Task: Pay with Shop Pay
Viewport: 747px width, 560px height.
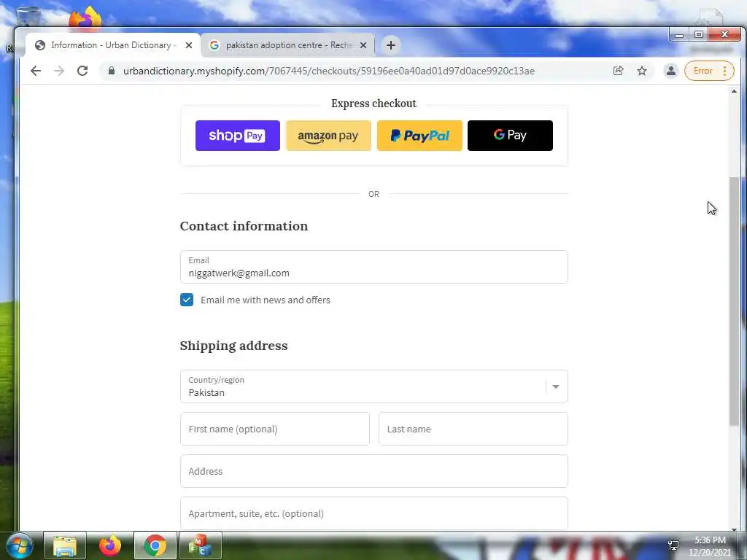Action: pyautogui.click(x=238, y=136)
